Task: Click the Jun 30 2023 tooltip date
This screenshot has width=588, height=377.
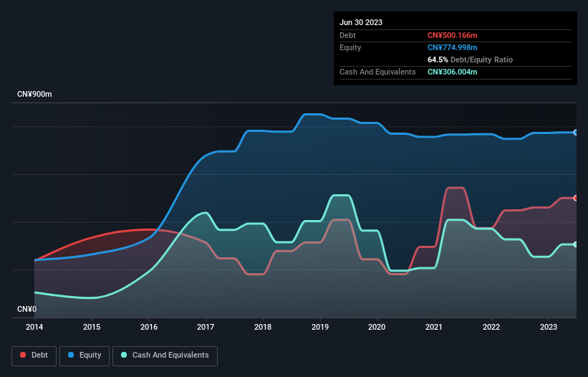Action: click(361, 22)
